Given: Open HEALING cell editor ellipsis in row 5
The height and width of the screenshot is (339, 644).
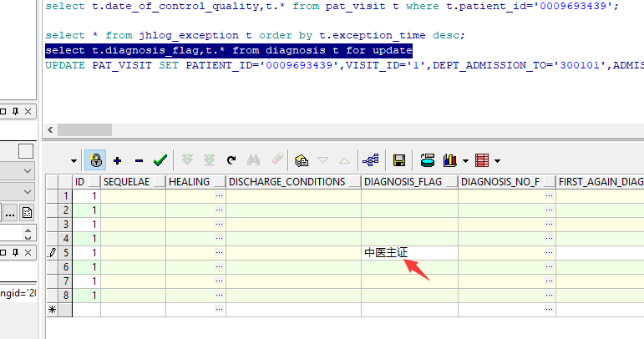Looking at the screenshot, I should pyautogui.click(x=220, y=253).
